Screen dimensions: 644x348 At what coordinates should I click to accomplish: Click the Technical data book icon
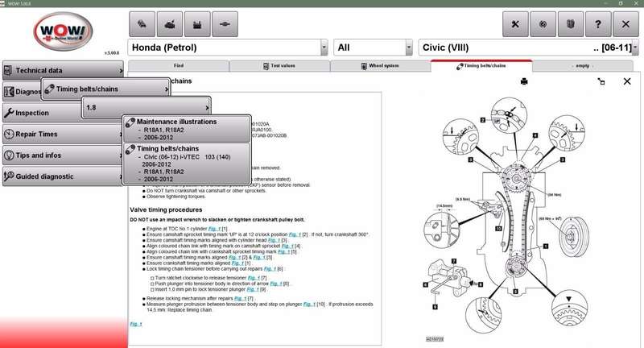pyautogui.click(x=8, y=71)
